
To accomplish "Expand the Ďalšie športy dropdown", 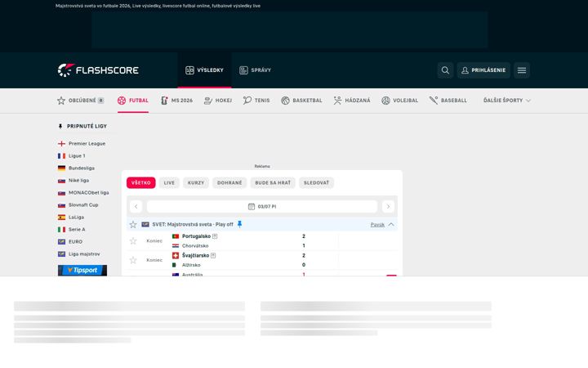I will 506,101.
